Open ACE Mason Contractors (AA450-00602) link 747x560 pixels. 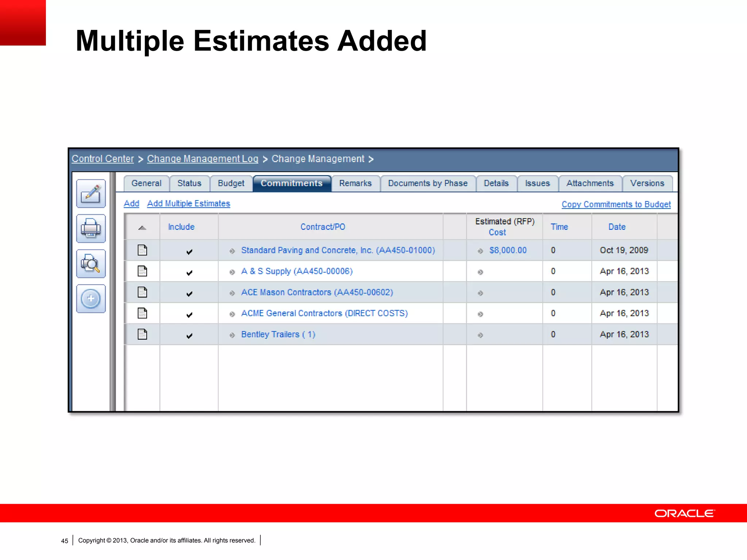[317, 292]
